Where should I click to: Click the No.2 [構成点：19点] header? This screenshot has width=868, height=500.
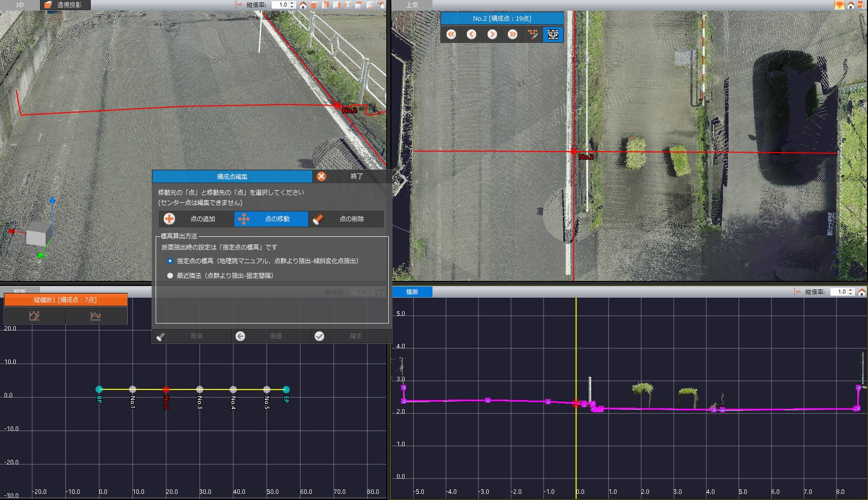[x=502, y=18]
